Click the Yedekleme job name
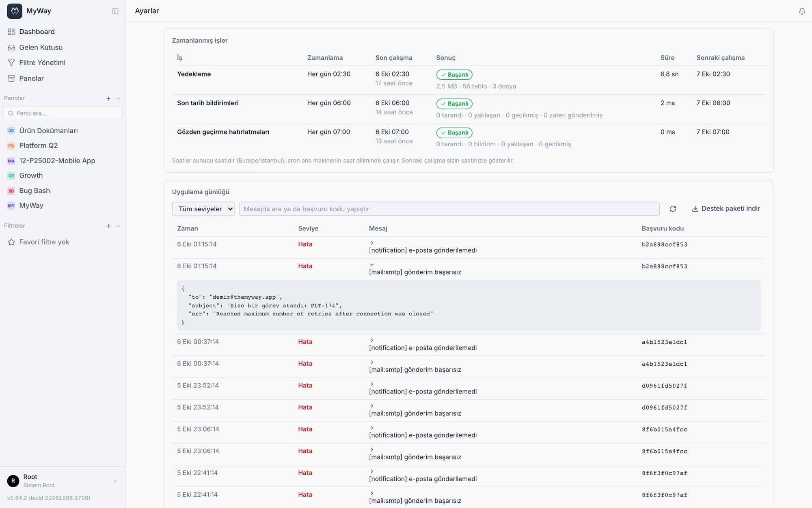The height and width of the screenshot is (508, 812). coord(194,74)
